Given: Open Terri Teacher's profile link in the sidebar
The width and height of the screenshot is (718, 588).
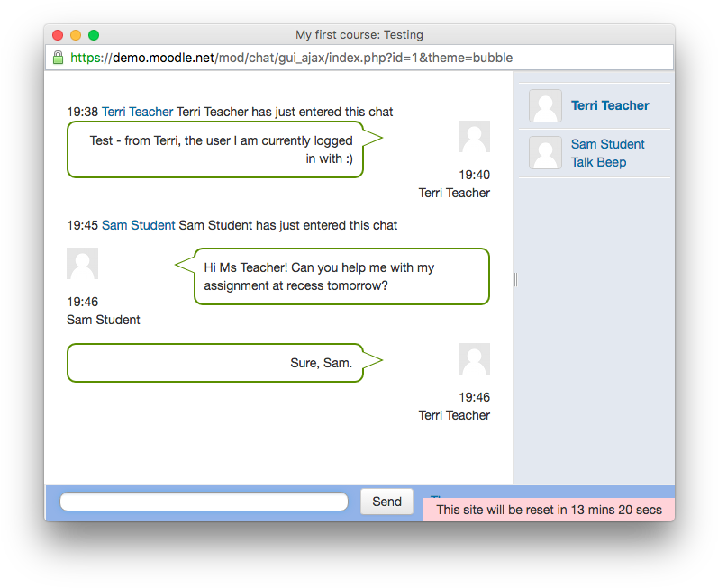Looking at the screenshot, I should pyautogui.click(x=610, y=105).
